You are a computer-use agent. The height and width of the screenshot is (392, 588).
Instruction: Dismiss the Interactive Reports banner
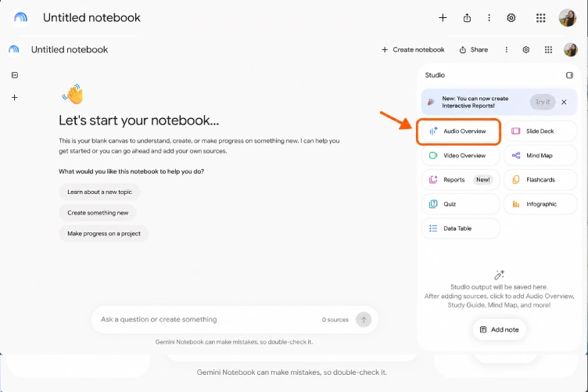564,102
